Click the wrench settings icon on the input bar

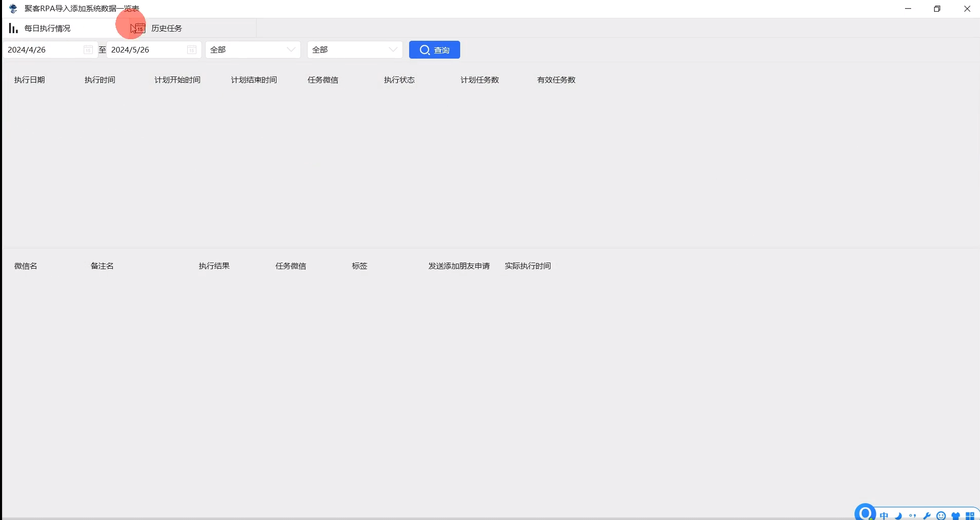pos(927,515)
